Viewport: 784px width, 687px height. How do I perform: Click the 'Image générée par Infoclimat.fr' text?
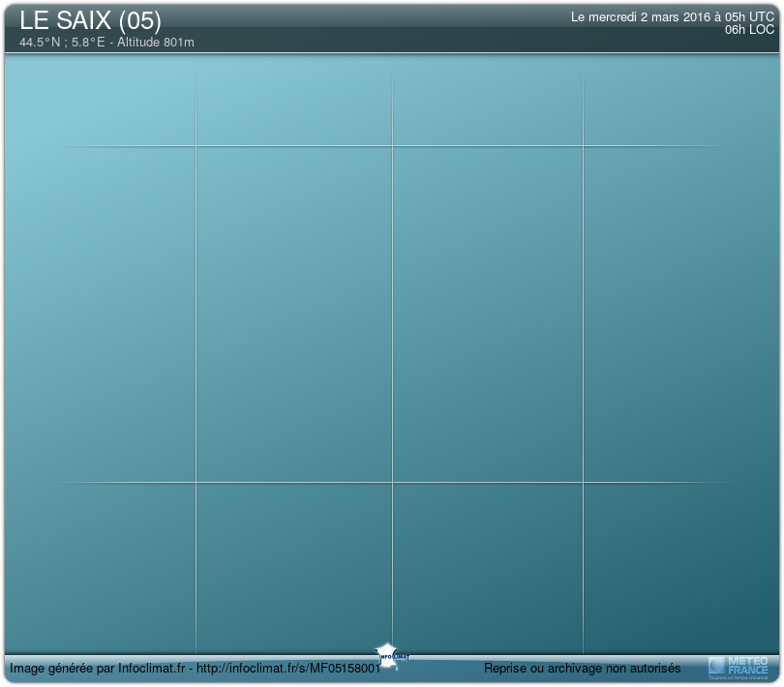[x=97, y=668]
